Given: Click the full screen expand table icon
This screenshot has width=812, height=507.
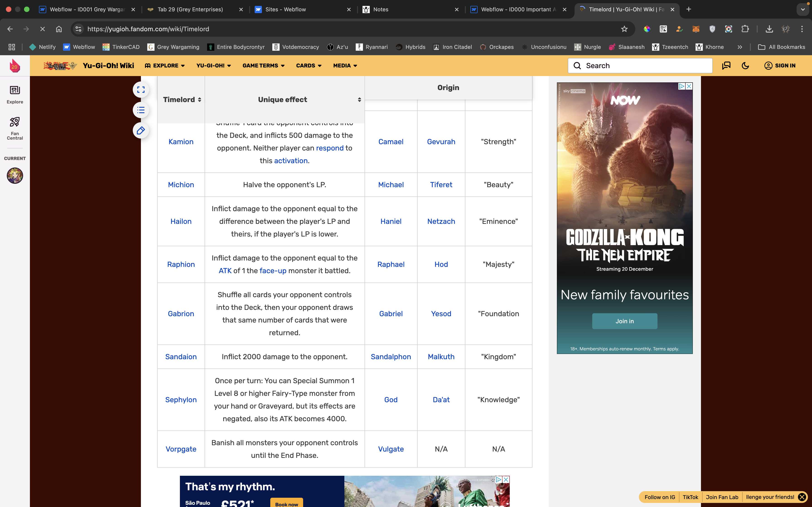Looking at the screenshot, I should (x=141, y=90).
